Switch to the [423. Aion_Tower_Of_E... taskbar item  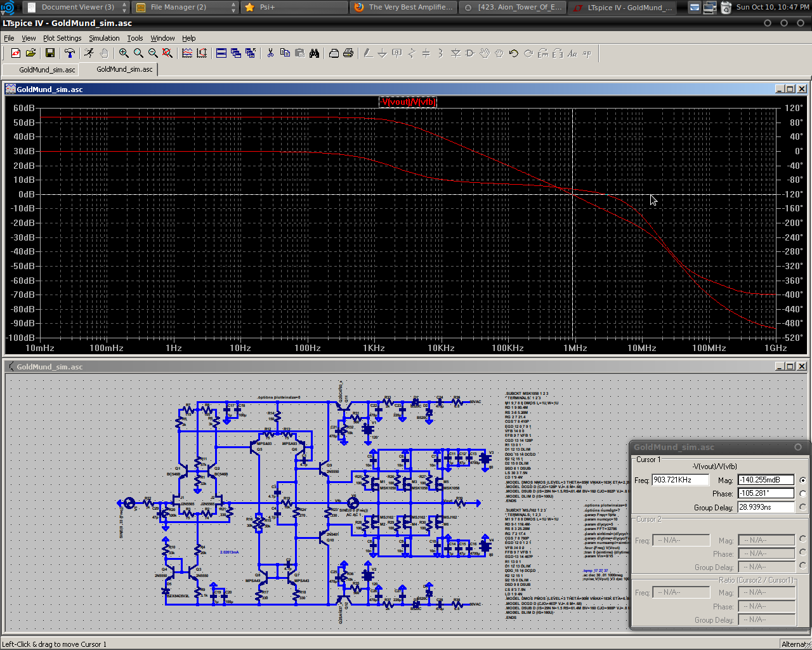pos(513,7)
